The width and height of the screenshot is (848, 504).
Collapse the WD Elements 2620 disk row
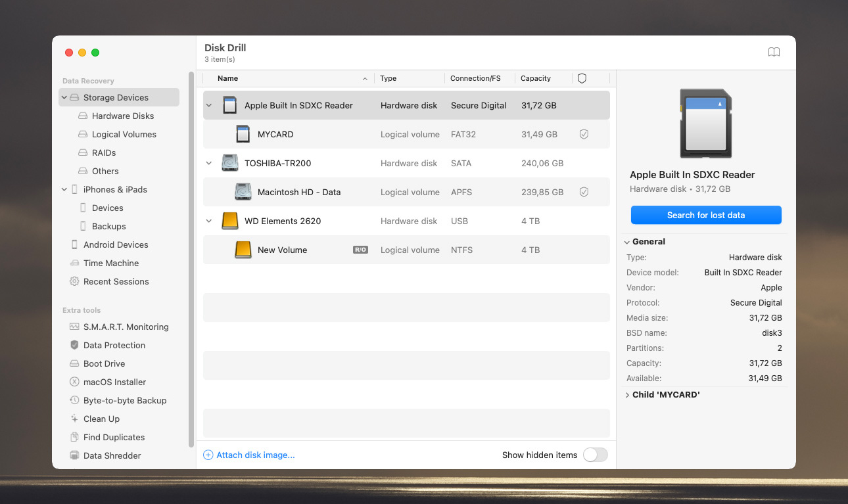click(x=209, y=221)
